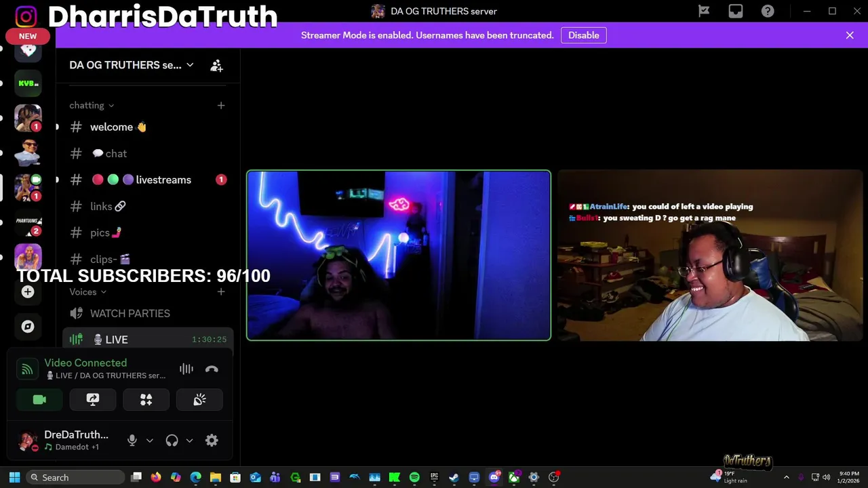This screenshot has width=868, height=488.
Task: Open Discord help question mark
Action: pos(768,11)
